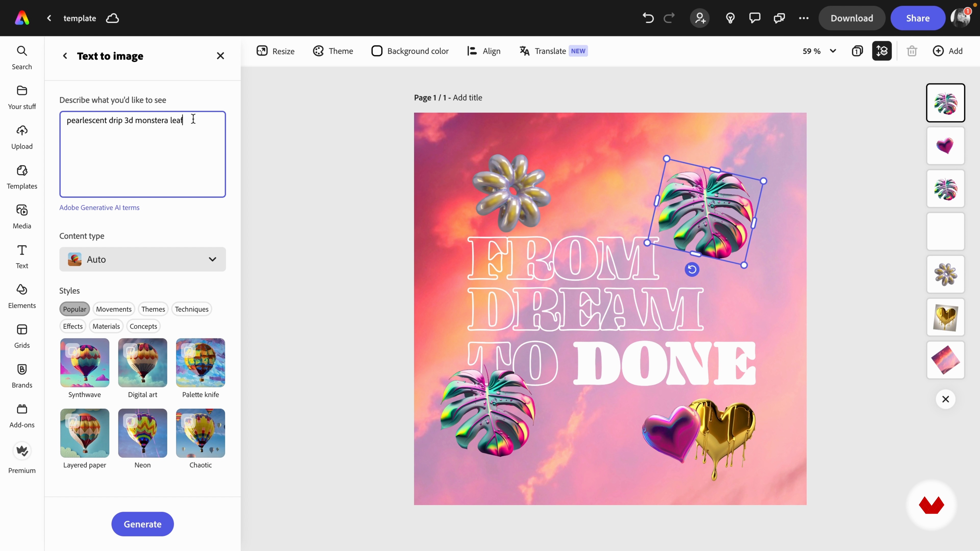Open the Align toolbar option
The height and width of the screenshot is (551, 980).
coord(484,51)
